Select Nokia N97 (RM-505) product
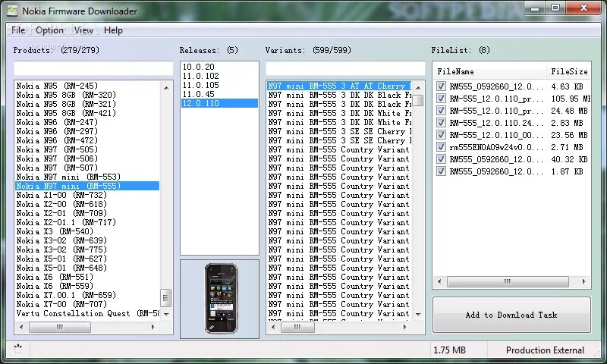 (x=87, y=149)
